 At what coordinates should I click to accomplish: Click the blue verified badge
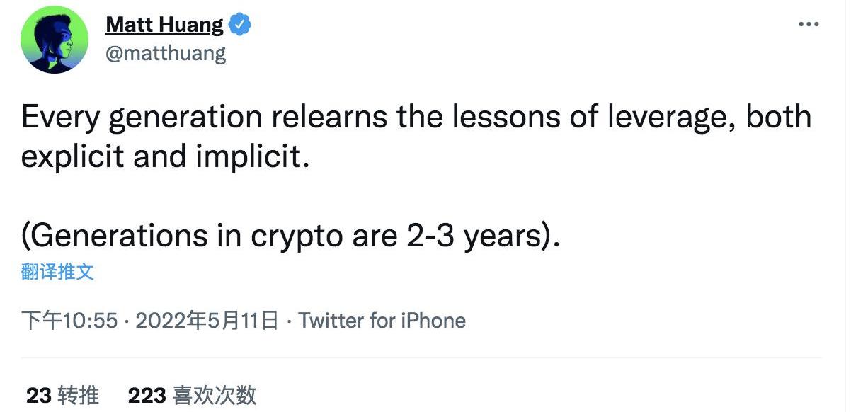point(241,25)
